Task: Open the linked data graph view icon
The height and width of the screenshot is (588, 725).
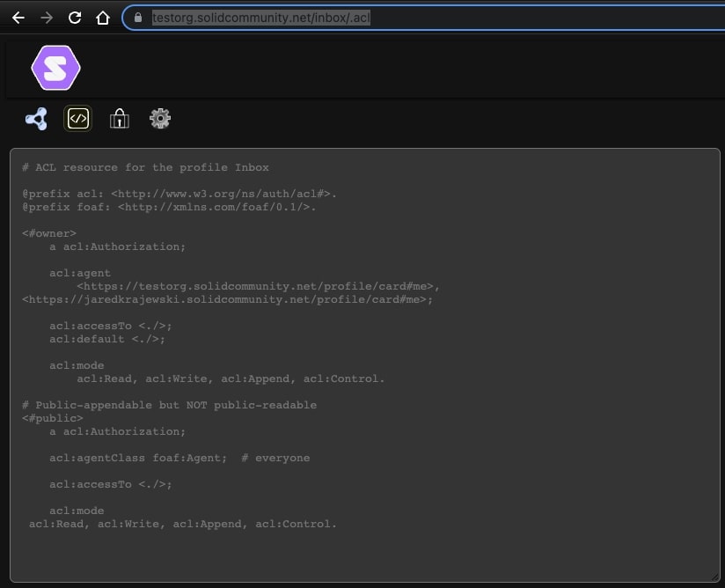Action: [37, 119]
